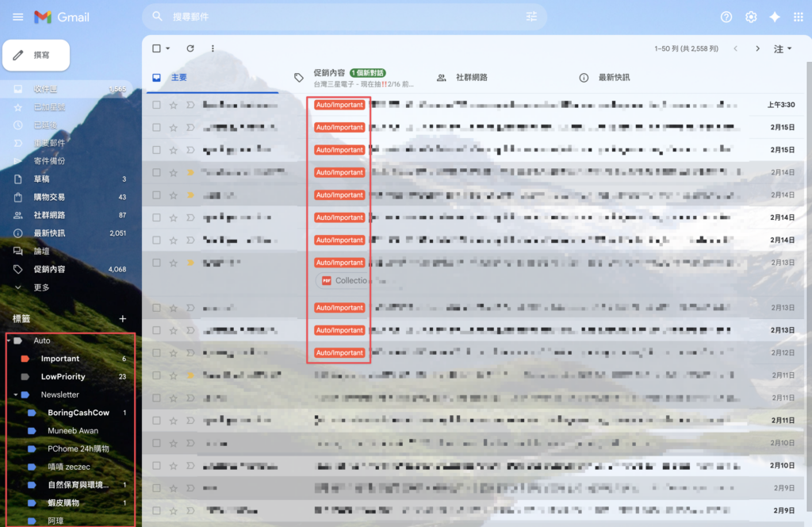Image resolution: width=812 pixels, height=527 pixels.
Task: Star the email dated 上午3:30
Action: [x=173, y=105]
